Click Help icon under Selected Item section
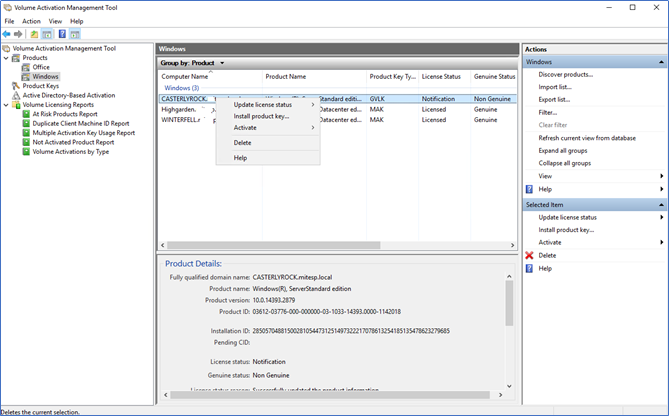 tap(529, 268)
